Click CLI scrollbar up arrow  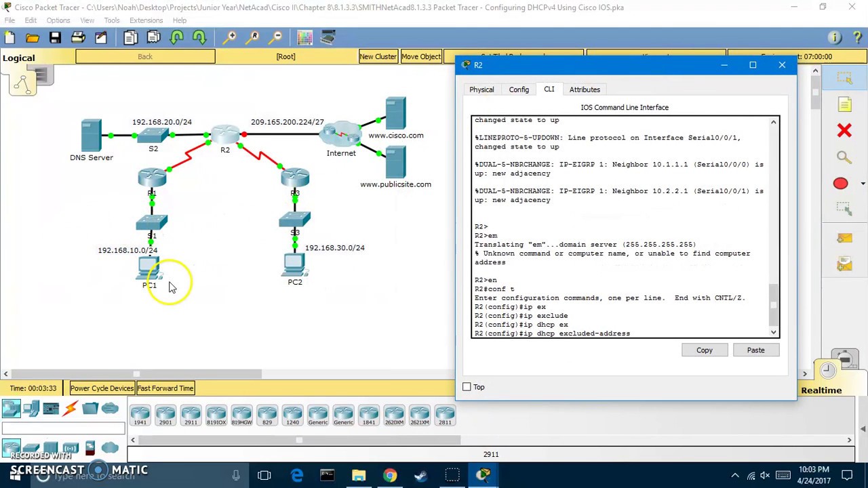tap(774, 122)
